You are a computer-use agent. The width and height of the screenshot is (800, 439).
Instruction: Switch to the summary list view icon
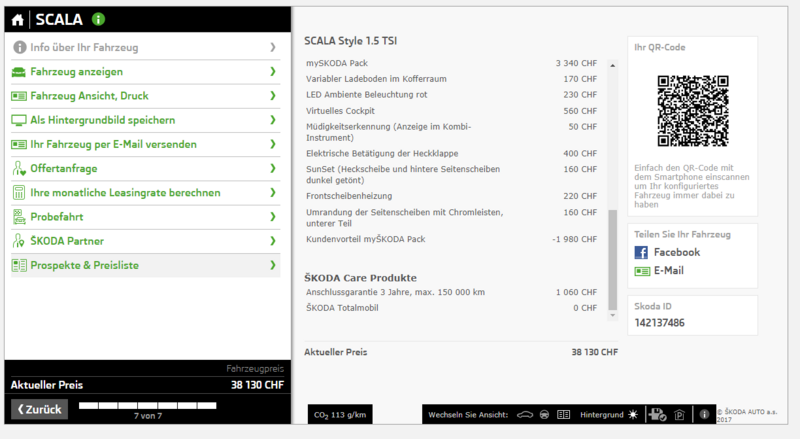click(x=563, y=415)
